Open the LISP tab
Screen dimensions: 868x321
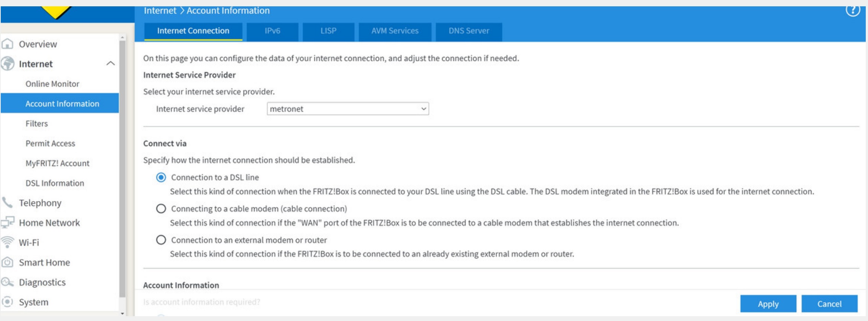pyautogui.click(x=329, y=31)
